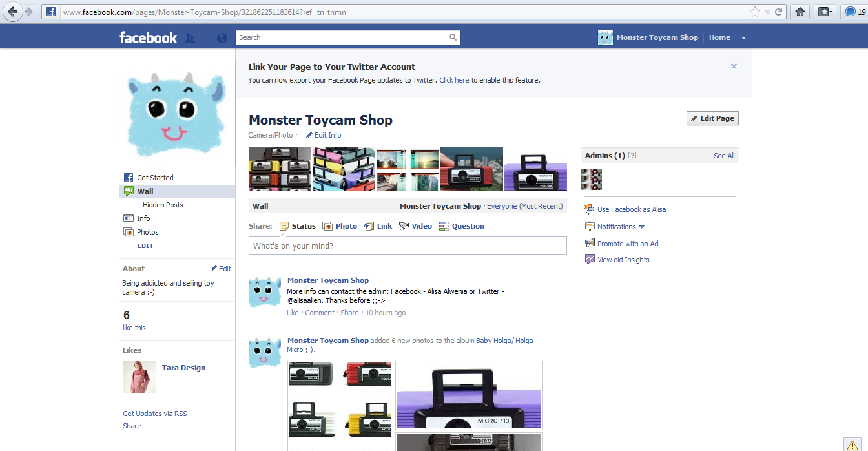
Task: Click See All admins
Action: (724, 156)
